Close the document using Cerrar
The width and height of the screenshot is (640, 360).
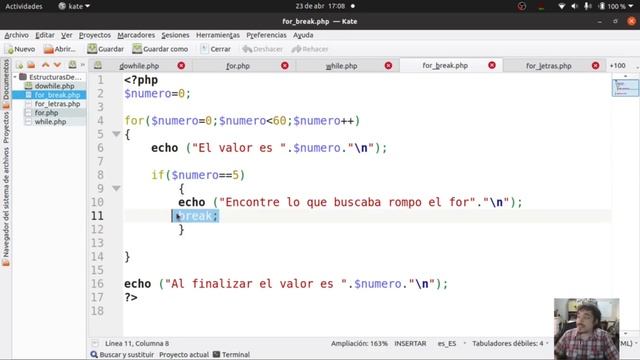click(x=216, y=49)
